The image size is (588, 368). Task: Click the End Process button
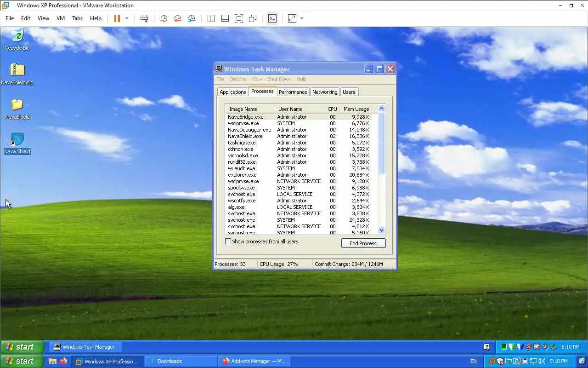click(x=363, y=243)
